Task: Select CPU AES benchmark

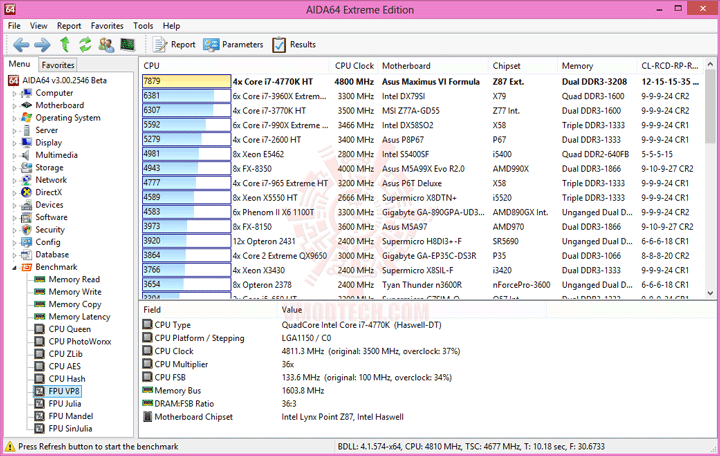Action: coord(65,366)
